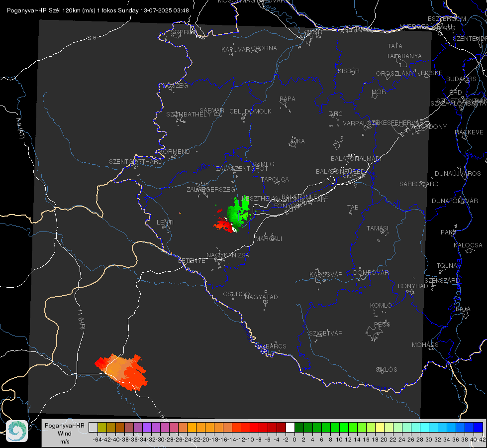Image resolution: width=487 pixels, height=448 pixels.
Task: Click the NAGYKANIZSA city label
Action: (228, 255)
